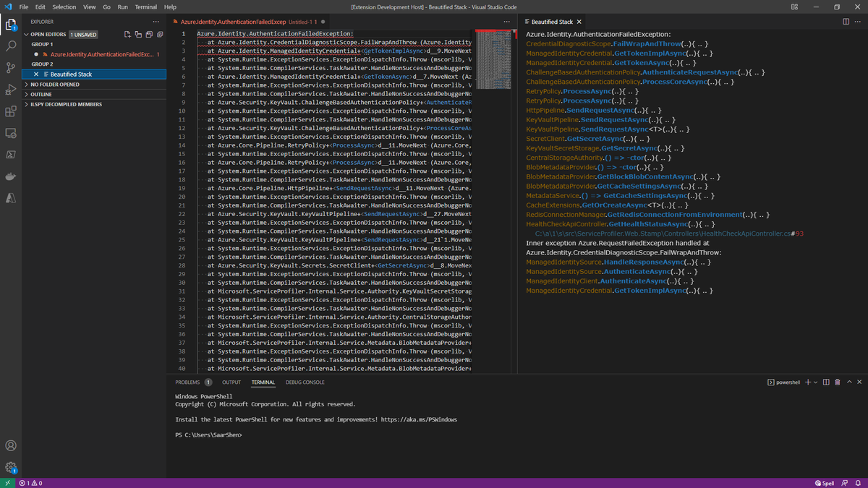Maximize the panel size with chevron up
Image resolution: width=868 pixels, height=488 pixels.
(849, 382)
